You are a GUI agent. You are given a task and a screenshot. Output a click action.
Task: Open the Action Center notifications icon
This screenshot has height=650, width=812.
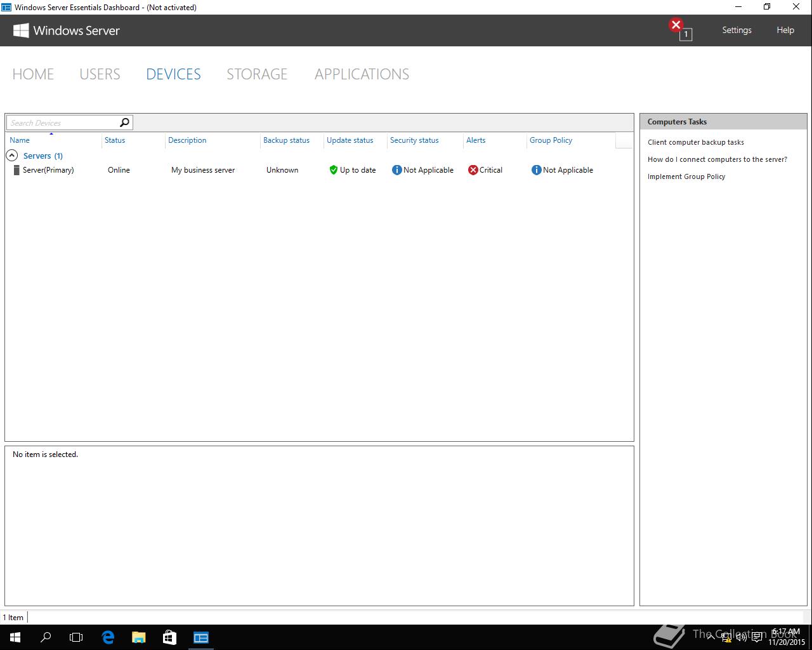tap(757, 637)
